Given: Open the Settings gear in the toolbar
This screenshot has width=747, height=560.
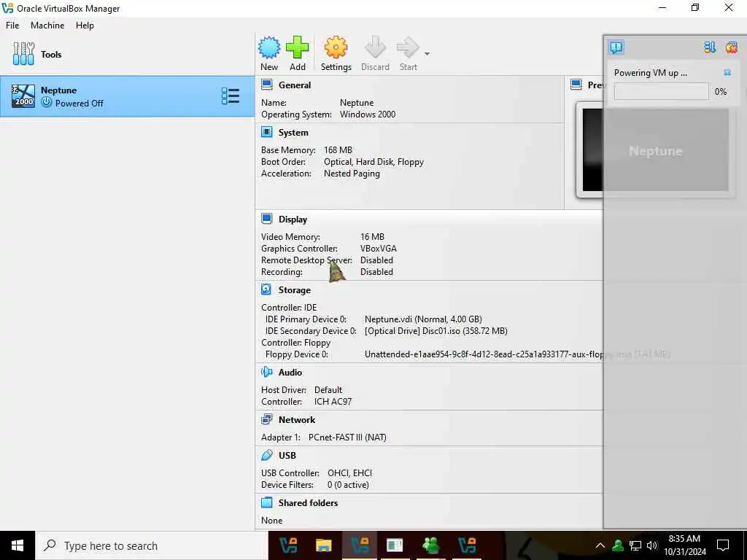Looking at the screenshot, I should coord(336,47).
